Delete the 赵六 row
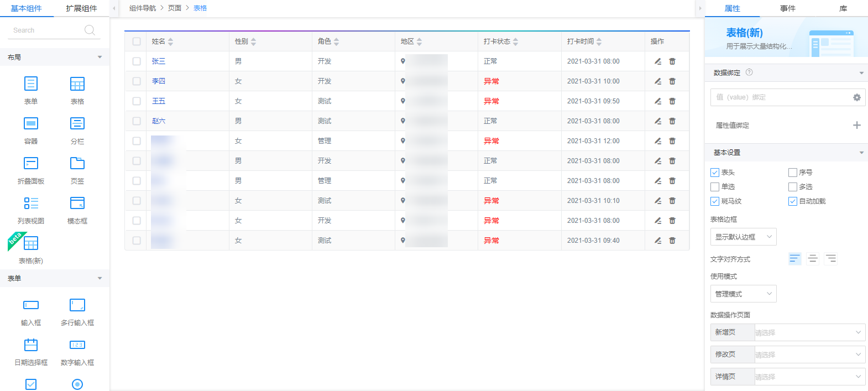868x391 pixels. [672, 121]
